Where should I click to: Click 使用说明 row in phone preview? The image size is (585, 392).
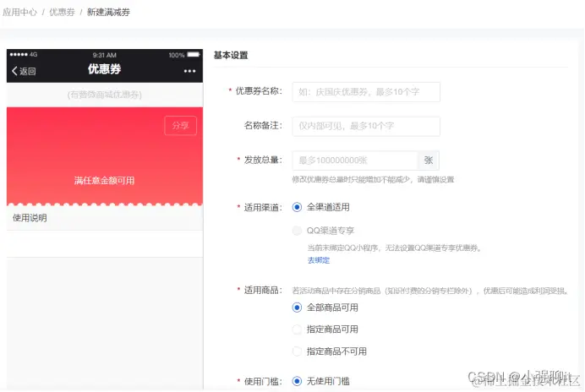tap(105, 218)
